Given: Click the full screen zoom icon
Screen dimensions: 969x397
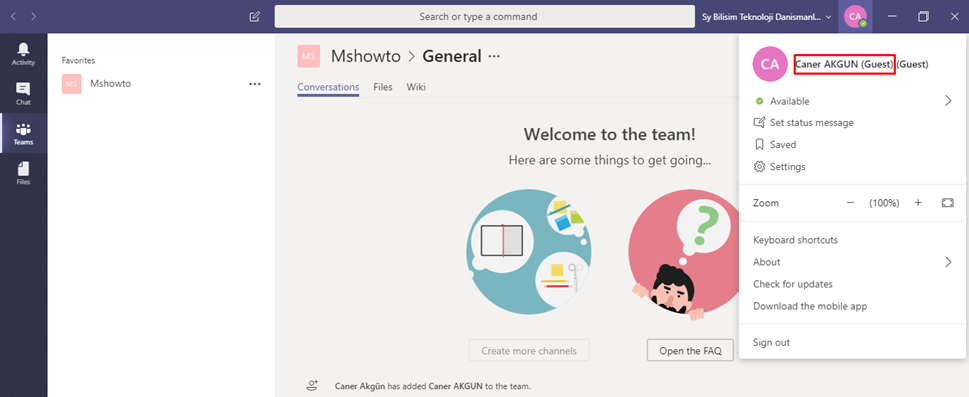Looking at the screenshot, I should tap(948, 203).
